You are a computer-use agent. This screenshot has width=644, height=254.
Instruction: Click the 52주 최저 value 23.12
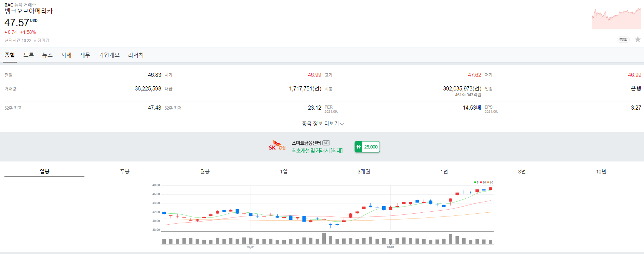(x=314, y=108)
